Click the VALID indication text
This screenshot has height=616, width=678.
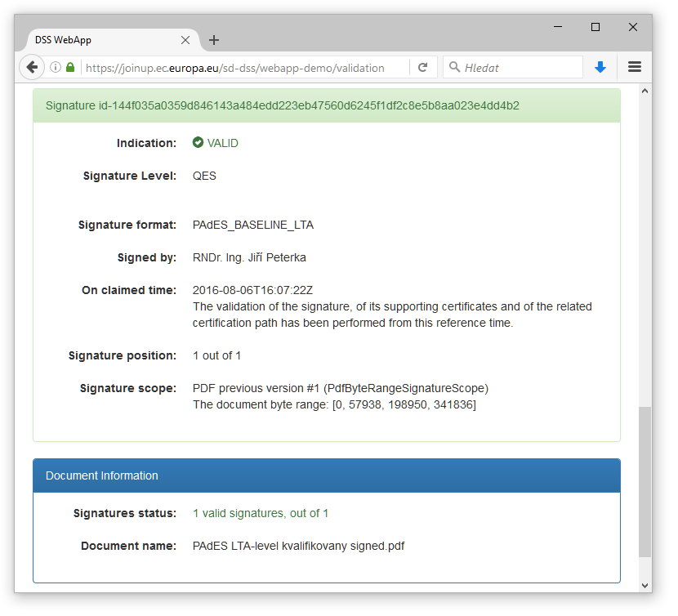coord(223,143)
